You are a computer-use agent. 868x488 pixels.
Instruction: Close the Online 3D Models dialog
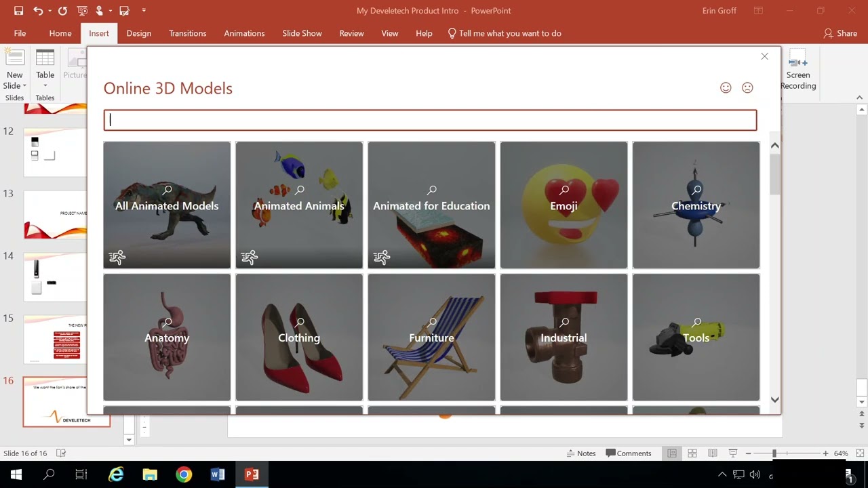click(764, 56)
